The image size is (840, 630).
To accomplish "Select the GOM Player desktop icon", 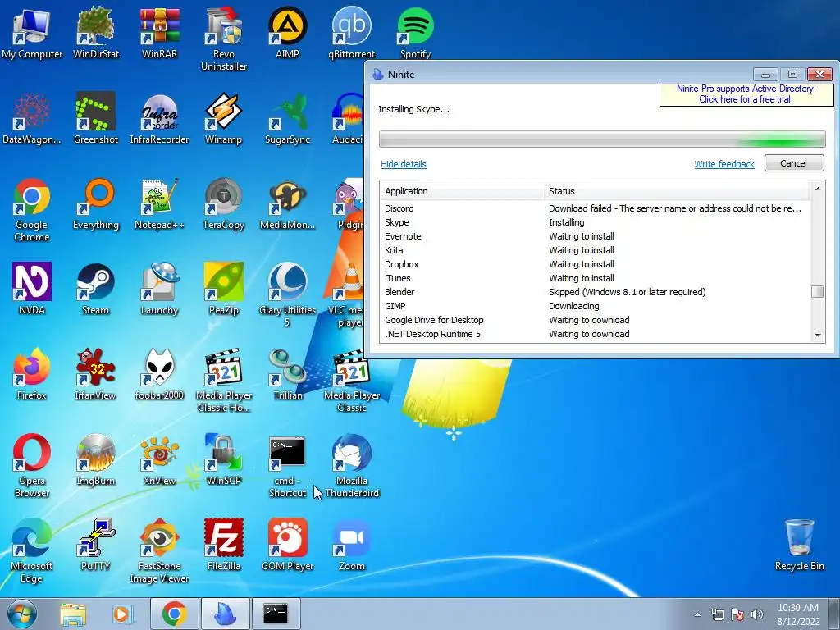I will (x=287, y=545).
